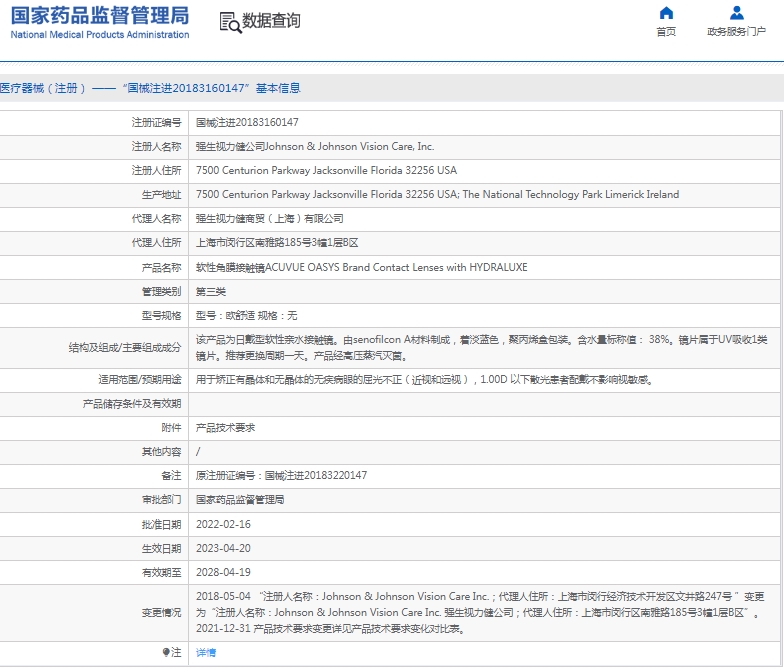
Task: Click approval date 2022-02-16
Action: (x=223, y=524)
